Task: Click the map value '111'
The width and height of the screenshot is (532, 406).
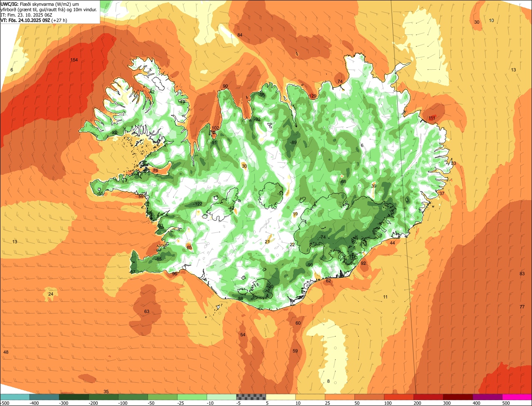Action: 432,118
